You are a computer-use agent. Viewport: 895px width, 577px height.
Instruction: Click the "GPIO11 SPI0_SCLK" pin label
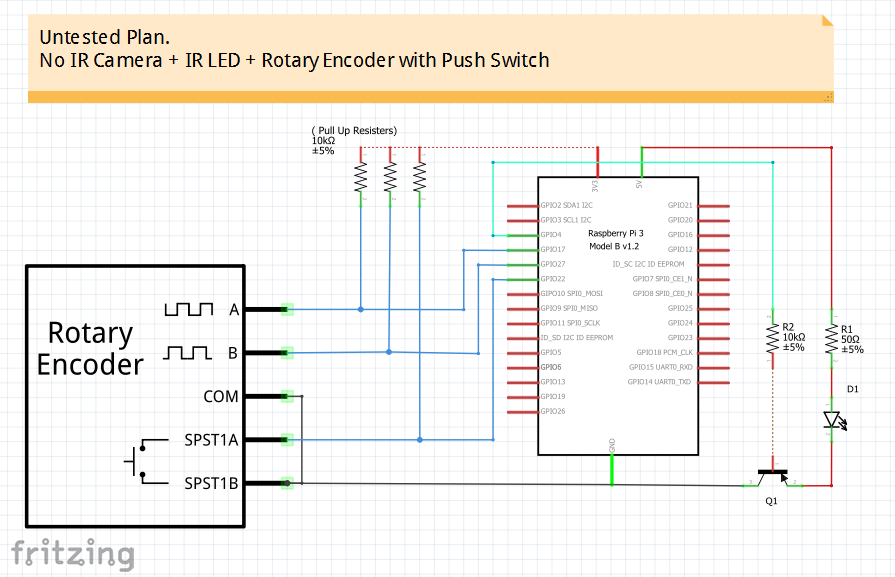(570, 323)
